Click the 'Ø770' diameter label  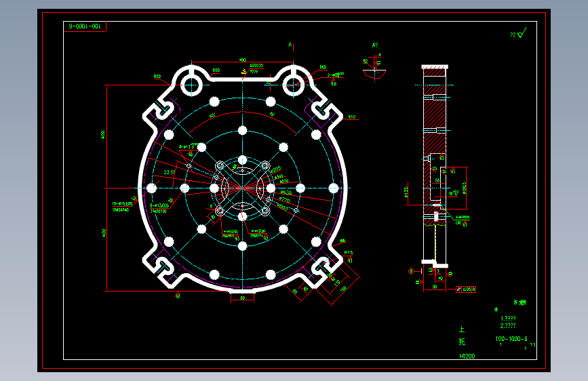(x=285, y=200)
